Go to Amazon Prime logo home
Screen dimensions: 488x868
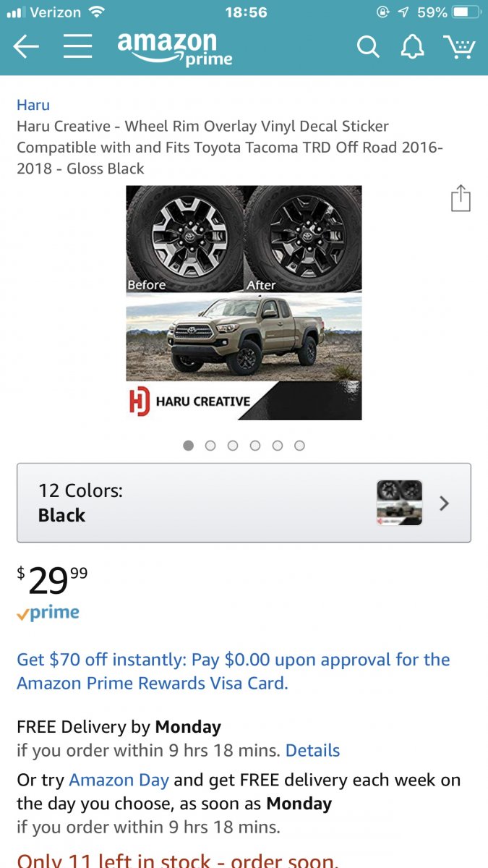tap(175, 48)
